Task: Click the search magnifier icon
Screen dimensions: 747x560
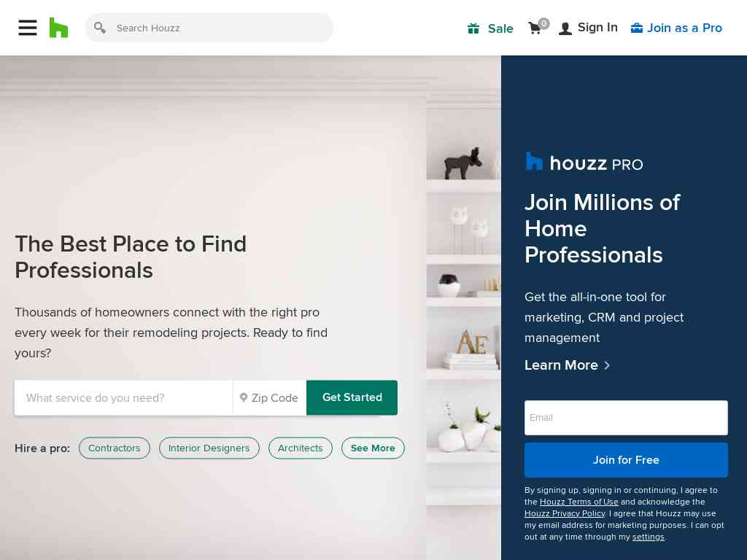Action: 99,28
